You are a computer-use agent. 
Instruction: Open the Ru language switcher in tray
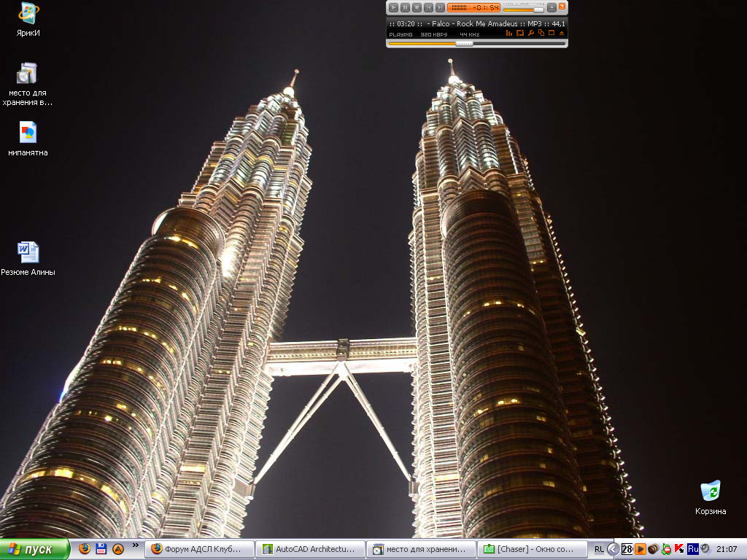click(x=692, y=549)
